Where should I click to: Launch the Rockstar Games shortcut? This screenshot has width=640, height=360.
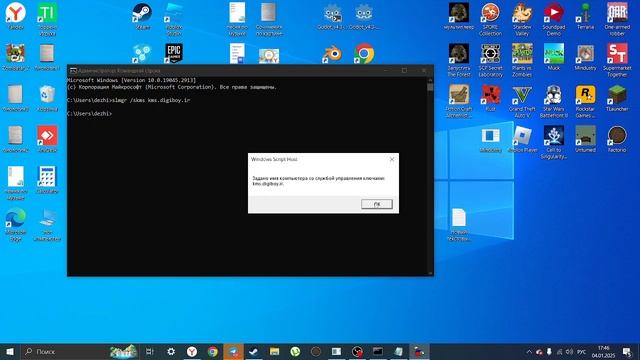tap(585, 101)
